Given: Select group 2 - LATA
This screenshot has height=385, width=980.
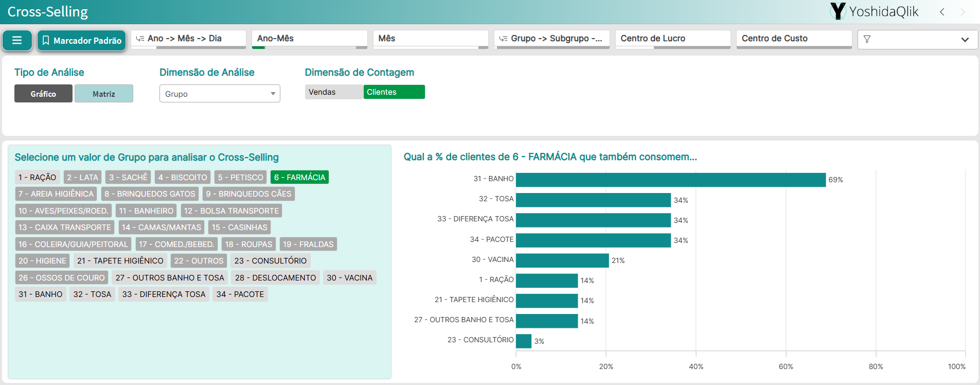Looking at the screenshot, I should [x=83, y=177].
